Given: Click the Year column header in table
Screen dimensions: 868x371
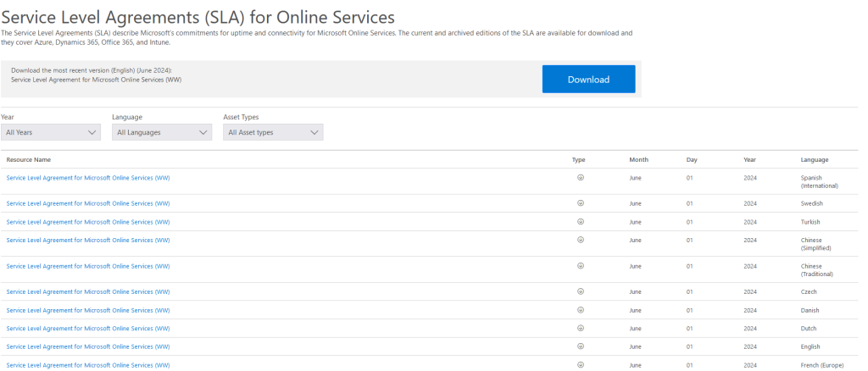Looking at the screenshot, I should [x=749, y=160].
